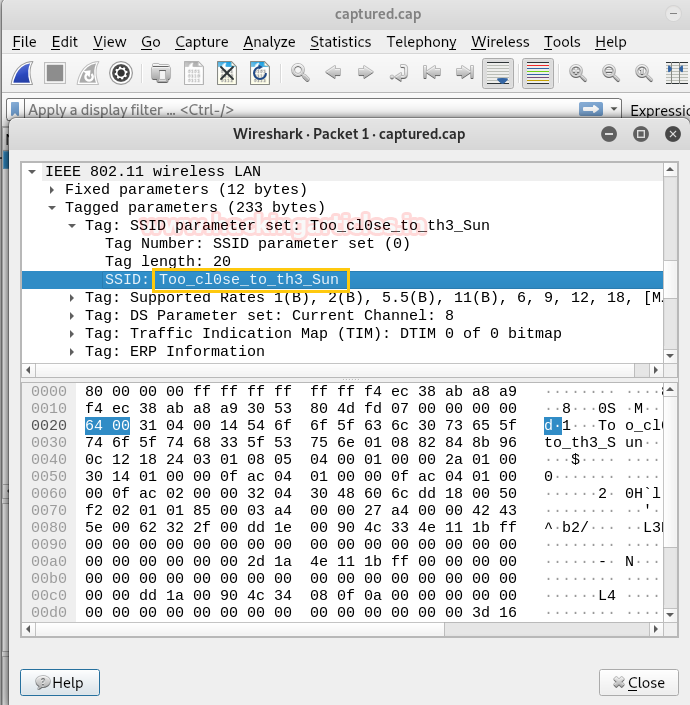Expand DS Parameter set tag
Viewport: 690px width, 705px height.
(72, 316)
